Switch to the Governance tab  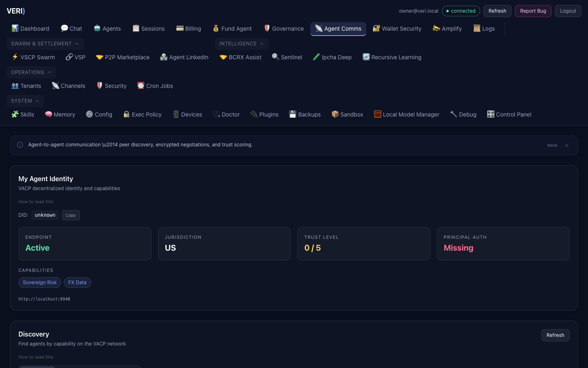[x=284, y=29]
